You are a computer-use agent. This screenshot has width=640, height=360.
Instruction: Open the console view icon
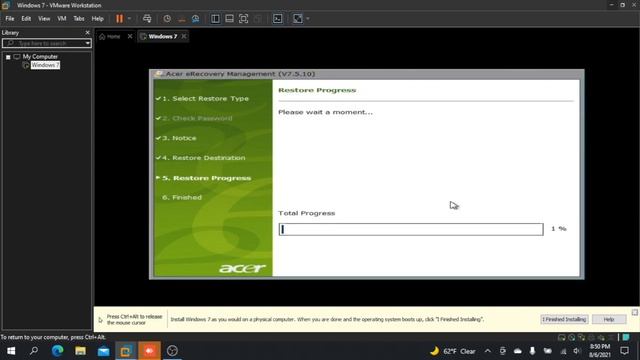tap(278, 18)
